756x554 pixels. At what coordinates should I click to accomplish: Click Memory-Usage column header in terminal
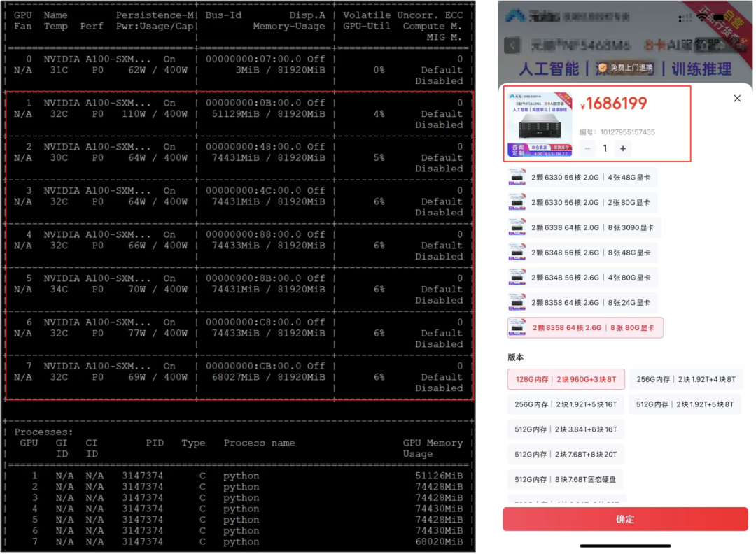(x=289, y=27)
